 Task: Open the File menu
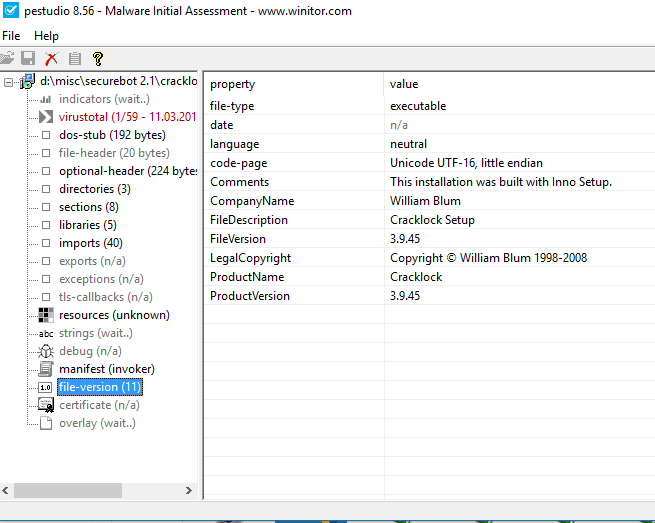[11, 36]
